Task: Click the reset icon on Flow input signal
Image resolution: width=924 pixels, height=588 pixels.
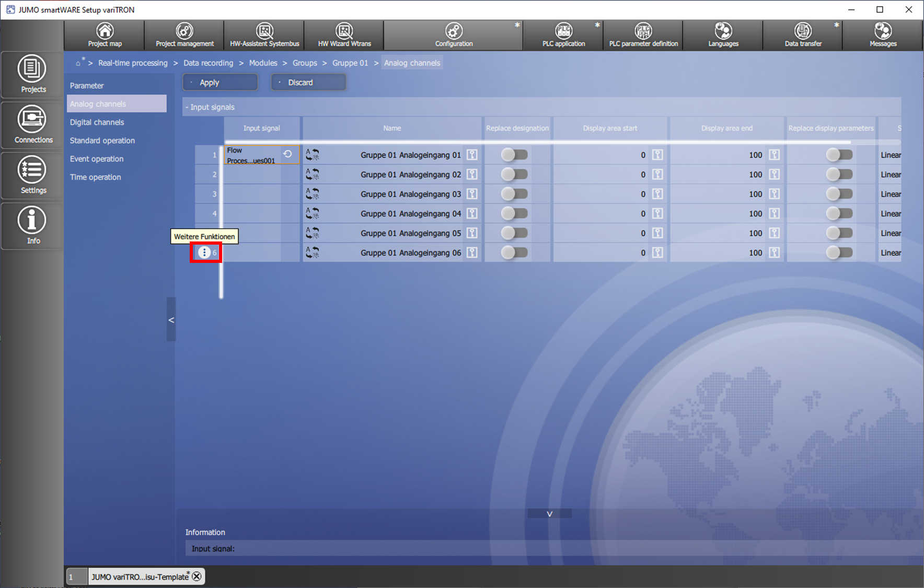Action: tap(287, 154)
